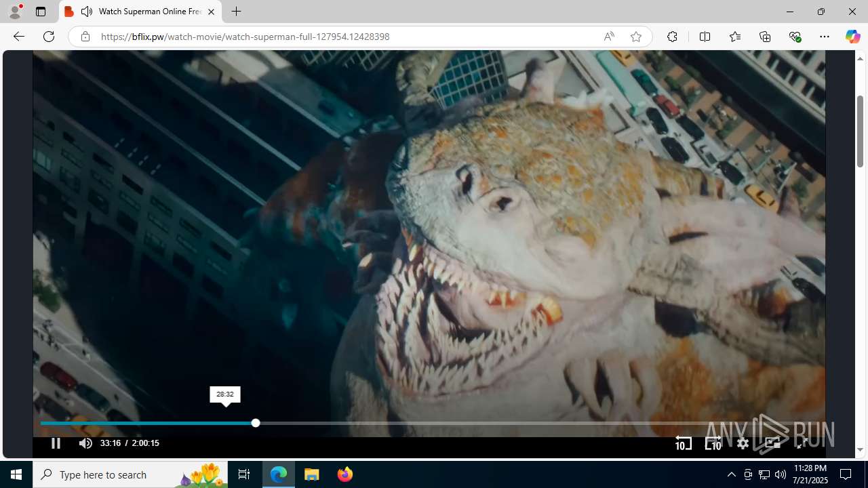Open the Collections panel
This screenshot has height=488, width=868.
765,37
